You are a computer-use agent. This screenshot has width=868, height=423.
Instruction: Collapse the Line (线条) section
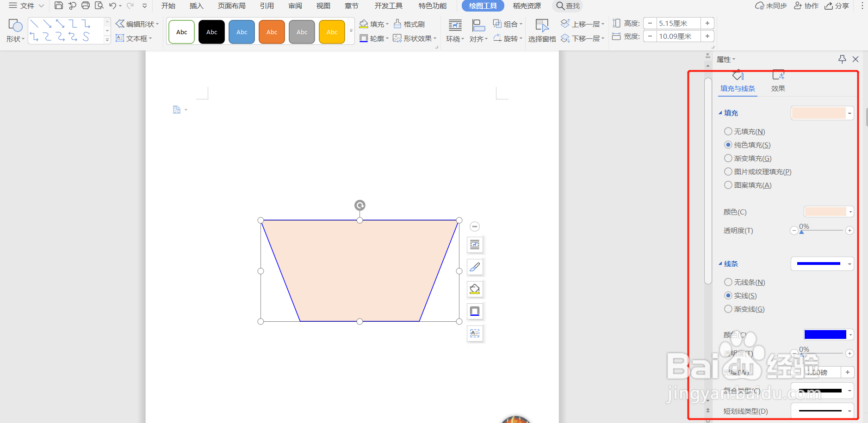point(720,264)
